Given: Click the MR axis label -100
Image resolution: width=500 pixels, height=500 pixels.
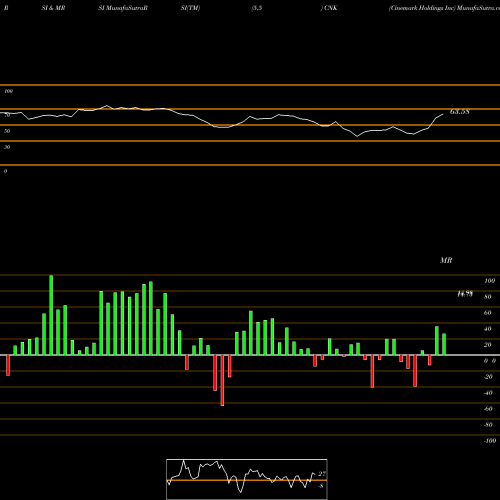Looking at the screenshot, I should point(490,441).
